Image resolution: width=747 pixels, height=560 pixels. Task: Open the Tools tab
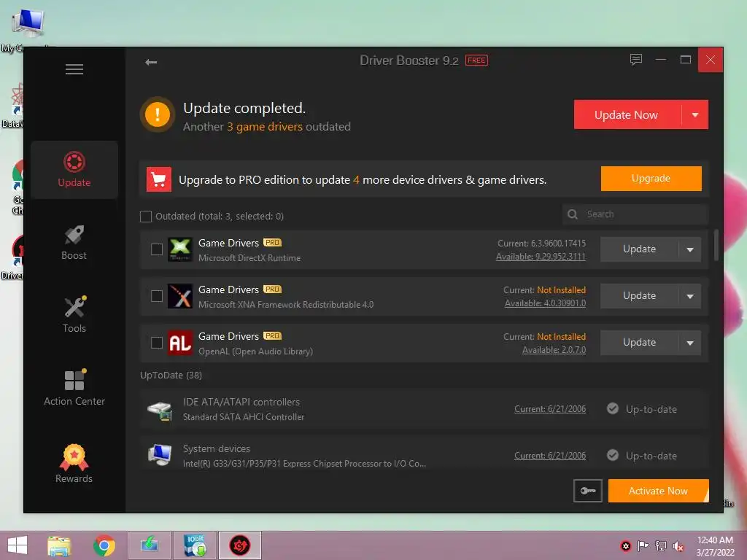(x=74, y=315)
